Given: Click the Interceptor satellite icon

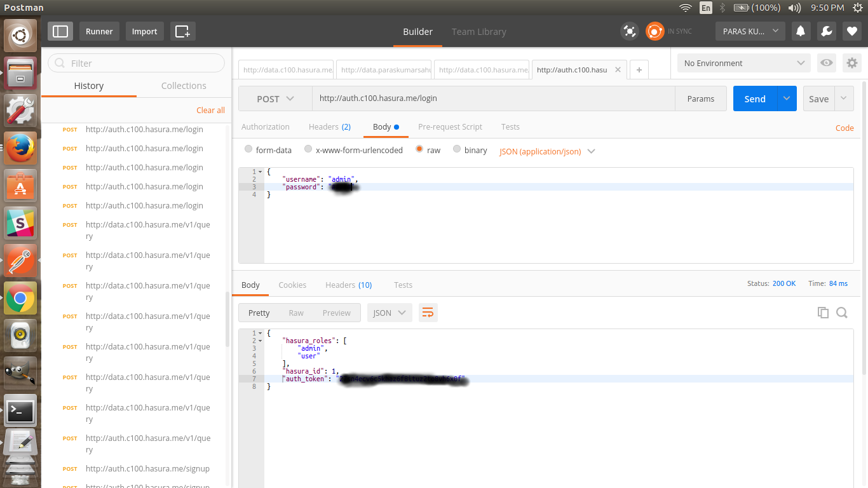Looking at the screenshot, I should click(x=629, y=31).
